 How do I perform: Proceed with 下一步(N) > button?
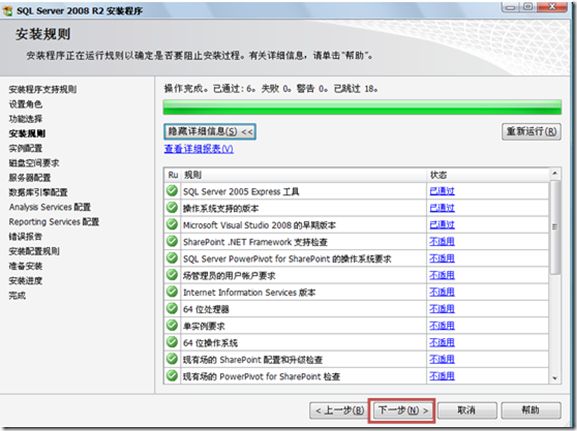click(x=403, y=410)
